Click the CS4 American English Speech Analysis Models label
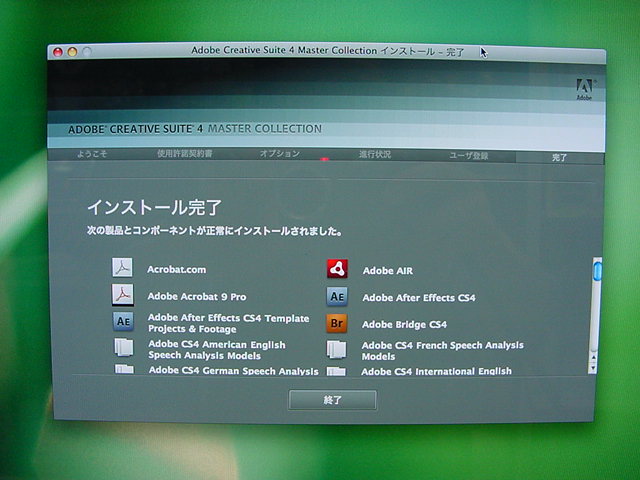The image size is (640, 480). [x=217, y=350]
